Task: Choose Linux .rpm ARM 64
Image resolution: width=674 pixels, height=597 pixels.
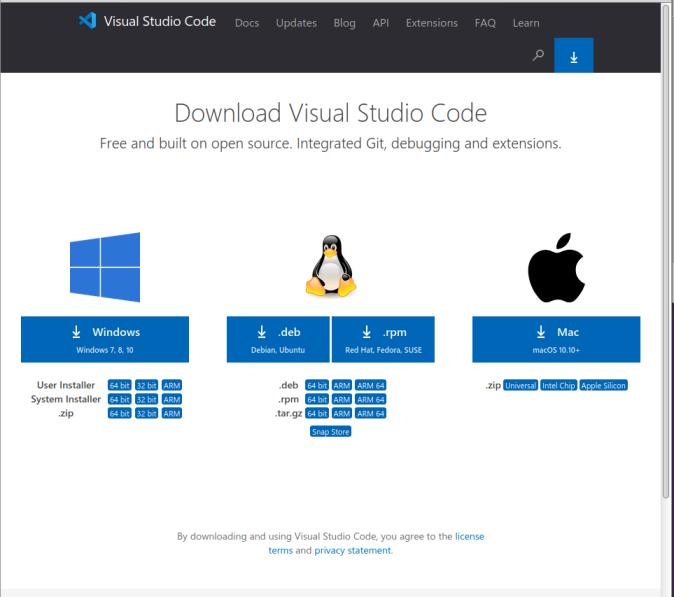Action: (371, 399)
